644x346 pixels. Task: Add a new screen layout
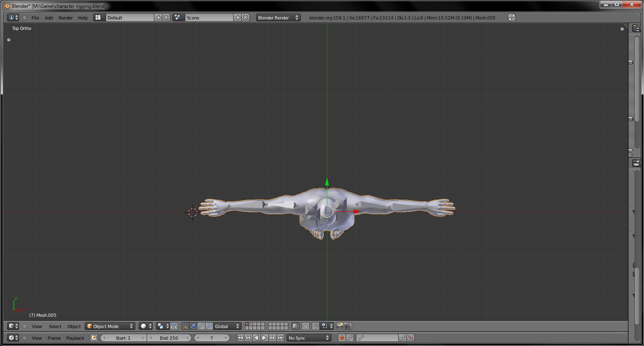(x=158, y=17)
